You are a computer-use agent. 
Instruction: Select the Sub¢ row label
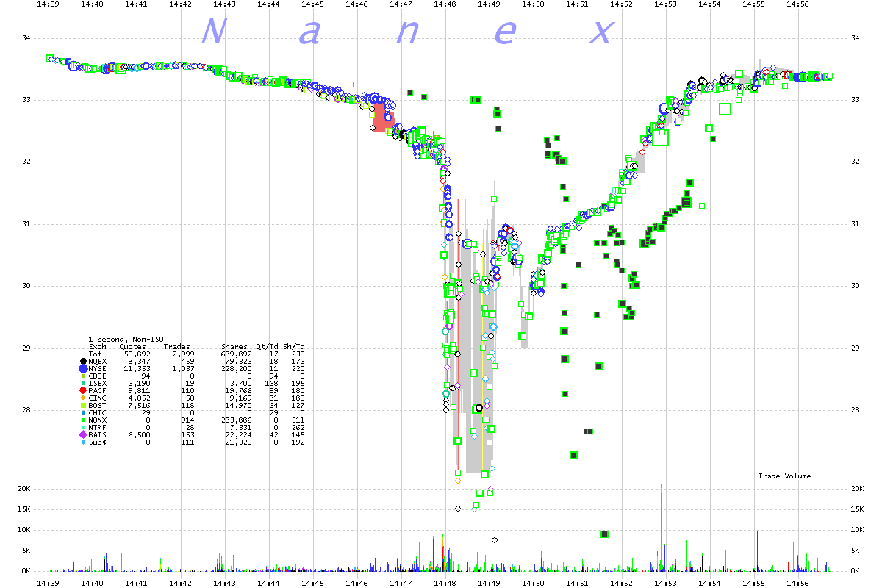click(x=98, y=442)
